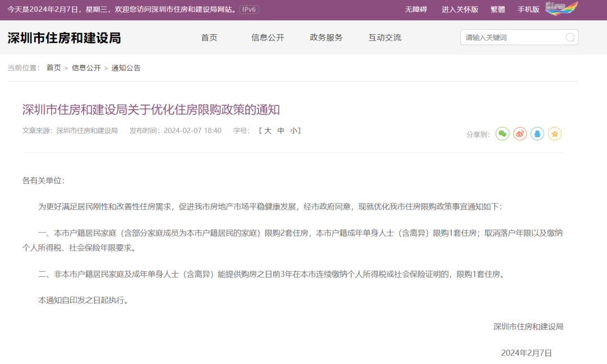Click the 文章来源 source text
Viewport: 607px width, 364px height.
tap(70, 131)
